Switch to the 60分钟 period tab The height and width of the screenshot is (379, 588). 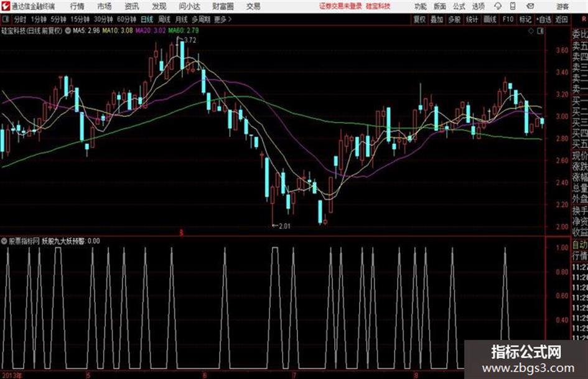click(127, 19)
